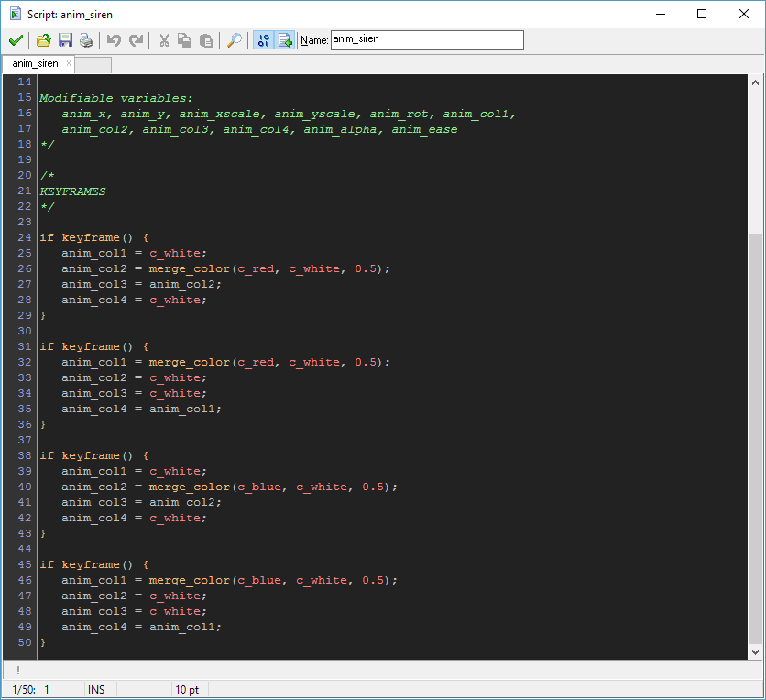The image size is (766, 700).
Task: Click comment line 17 with anim_ease
Action: pyautogui.click(x=259, y=129)
